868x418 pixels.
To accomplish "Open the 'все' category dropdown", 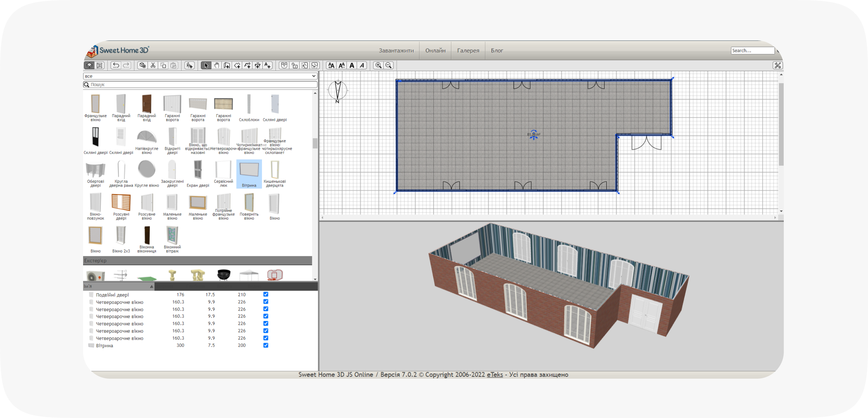I will 200,76.
